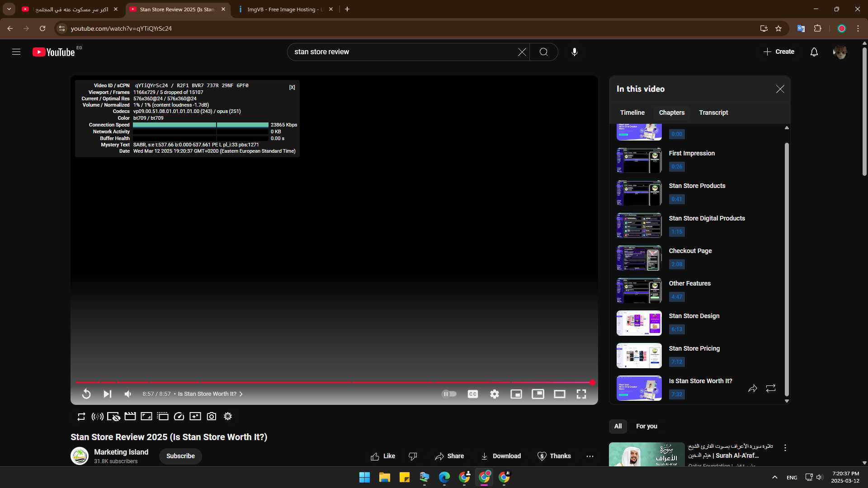This screenshot has height=488, width=868.
Task: Select the For you filter chip
Action: (x=646, y=426)
